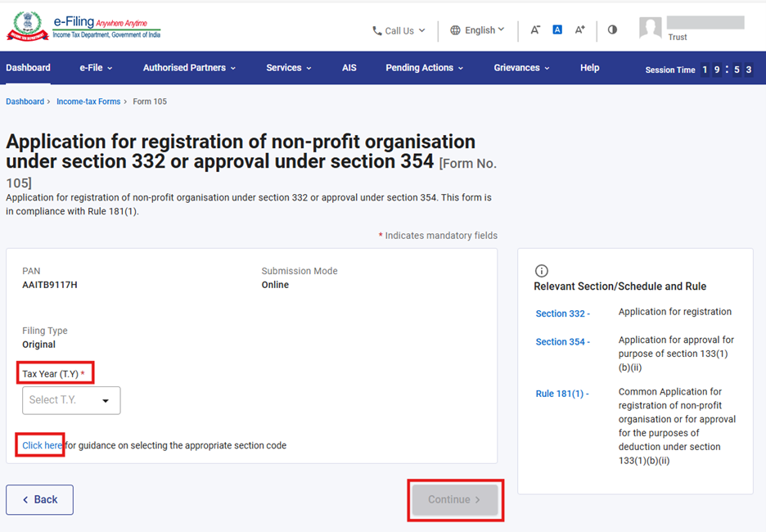Image resolution: width=766 pixels, height=532 pixels.
Task: Follow the Click here guidance link
Action: coord(43,445)
